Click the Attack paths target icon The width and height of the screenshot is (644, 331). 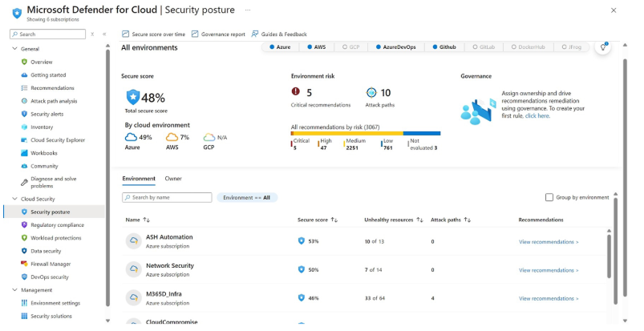tap(371, 92)
